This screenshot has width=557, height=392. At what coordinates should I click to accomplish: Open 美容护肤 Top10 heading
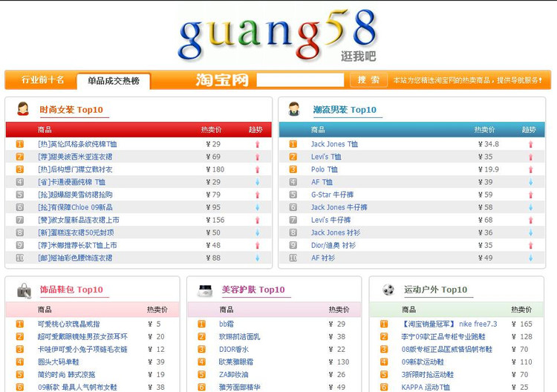[253, 290]
